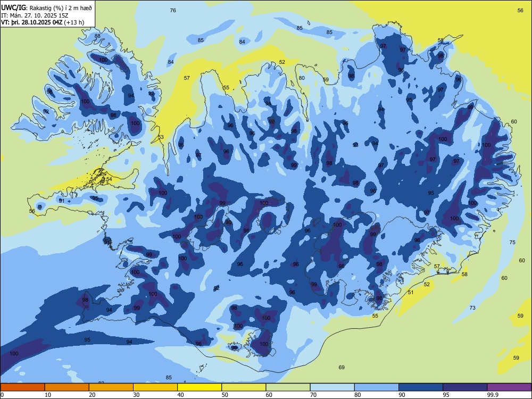The height and width of the screenshot is (399, 532).
Task: Click the humidity value 93 on the map
Action: click(x=355, y=145)
